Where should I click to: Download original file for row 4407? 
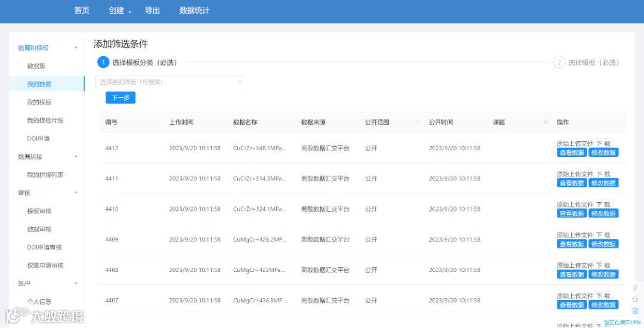click(603, 296)
